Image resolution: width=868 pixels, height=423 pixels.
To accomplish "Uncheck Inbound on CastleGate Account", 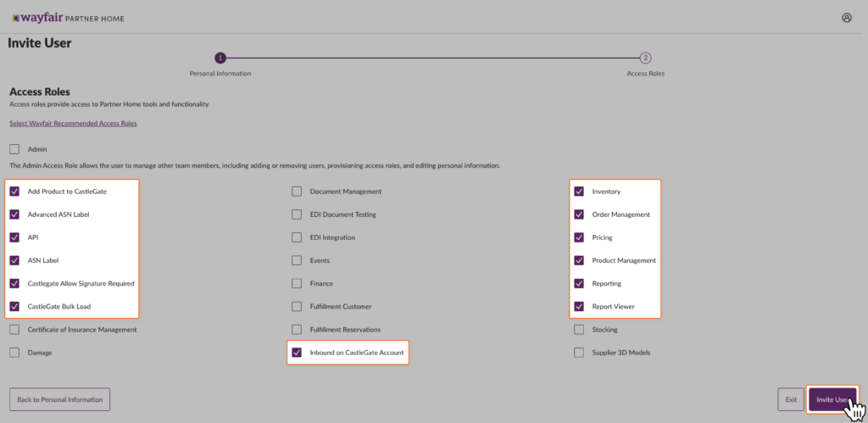I will point(297,353).
